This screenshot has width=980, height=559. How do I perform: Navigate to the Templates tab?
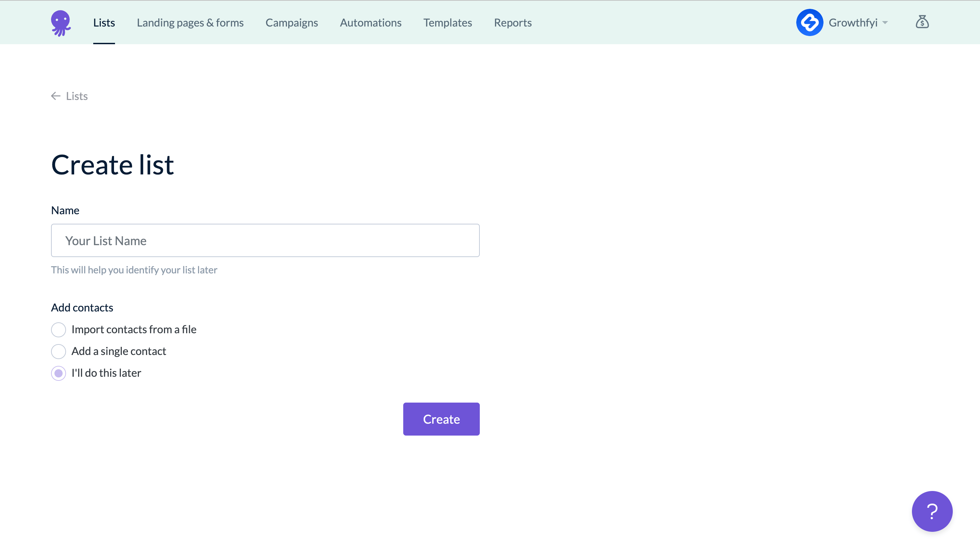(x=447, y=23)
